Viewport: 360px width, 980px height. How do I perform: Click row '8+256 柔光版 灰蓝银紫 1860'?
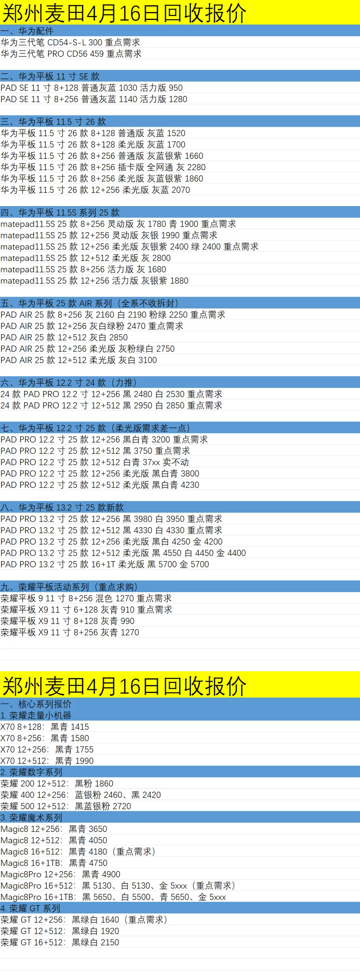(180, 178)
